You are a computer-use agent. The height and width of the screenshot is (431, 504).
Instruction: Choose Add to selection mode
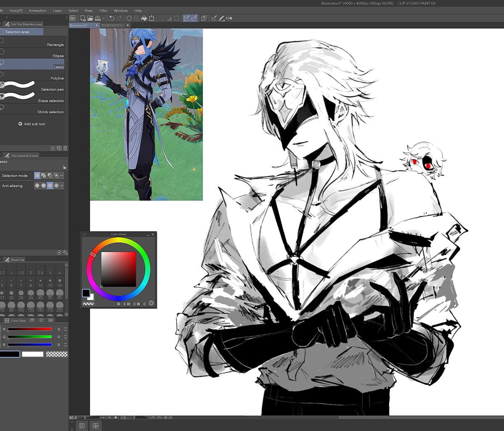pos(43,176)
